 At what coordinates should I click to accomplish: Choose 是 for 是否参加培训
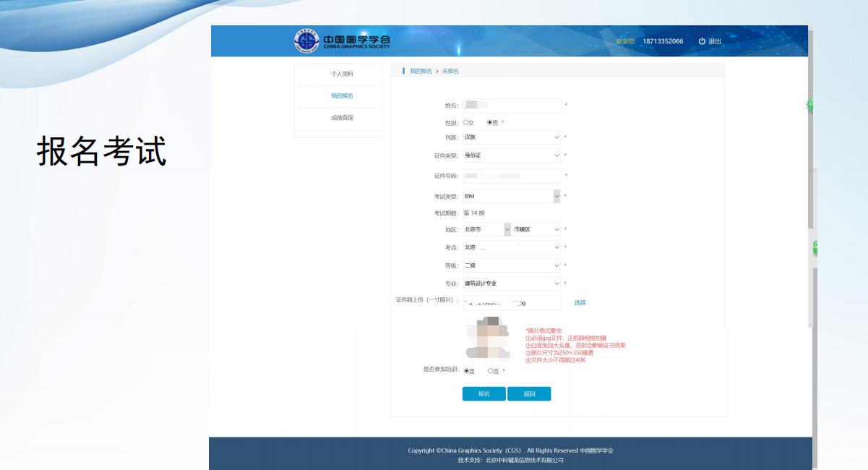pyautogui.click(x=466, y=371)
